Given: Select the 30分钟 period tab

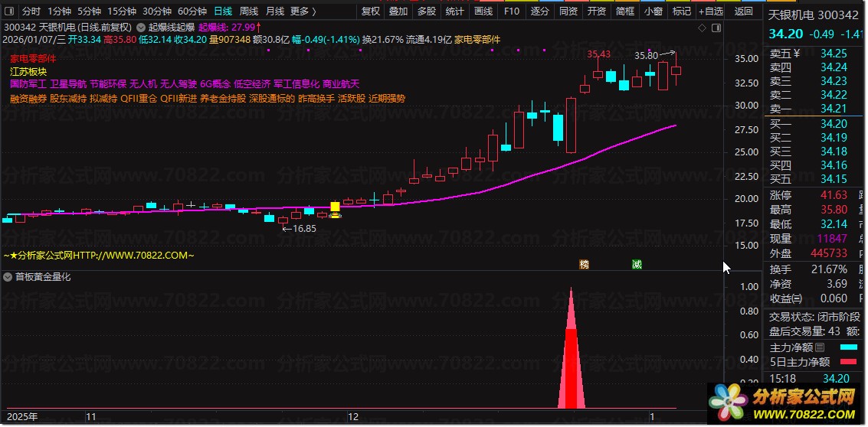Looking at the screenshot, I should [156, 11].
